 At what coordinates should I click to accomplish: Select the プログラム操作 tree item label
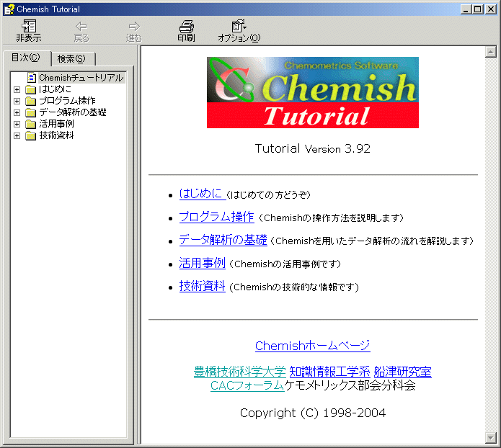click(67, 101)
